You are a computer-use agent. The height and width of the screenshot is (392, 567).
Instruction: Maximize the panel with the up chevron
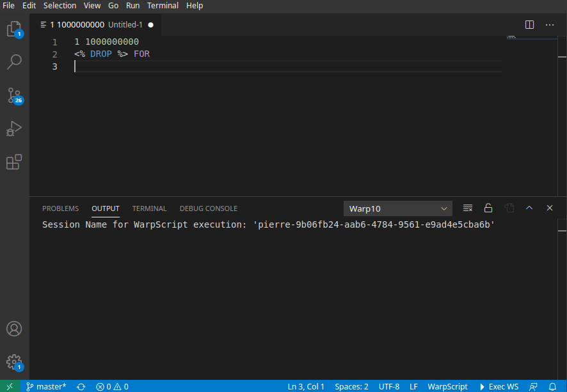529,208
